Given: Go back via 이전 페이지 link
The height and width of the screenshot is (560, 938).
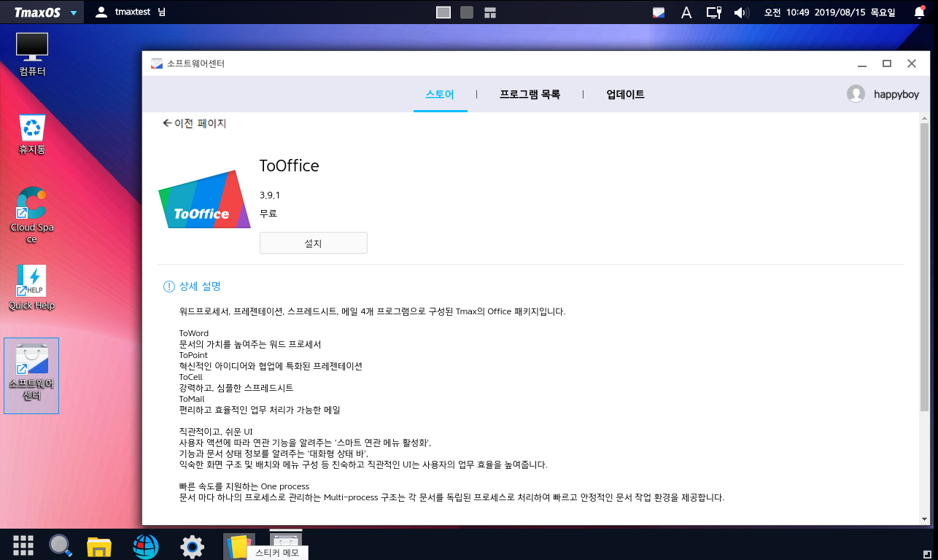Looking at the screenshot, I should (195, 124).
